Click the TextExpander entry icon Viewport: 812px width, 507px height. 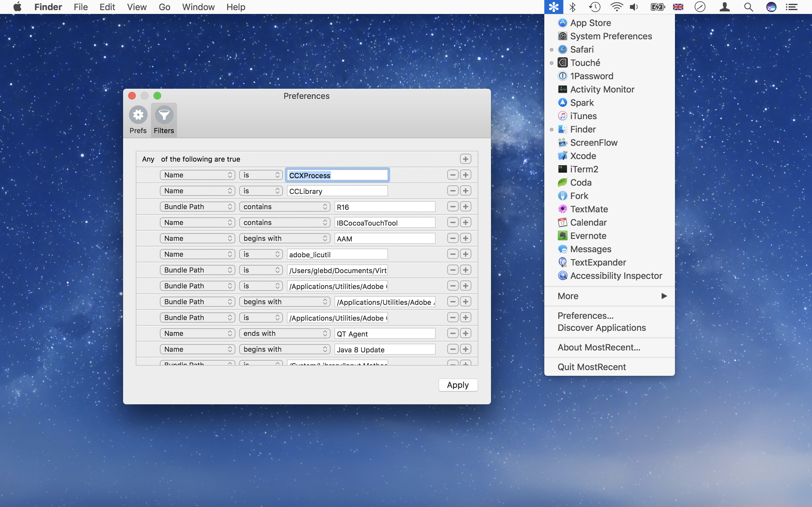562,262
